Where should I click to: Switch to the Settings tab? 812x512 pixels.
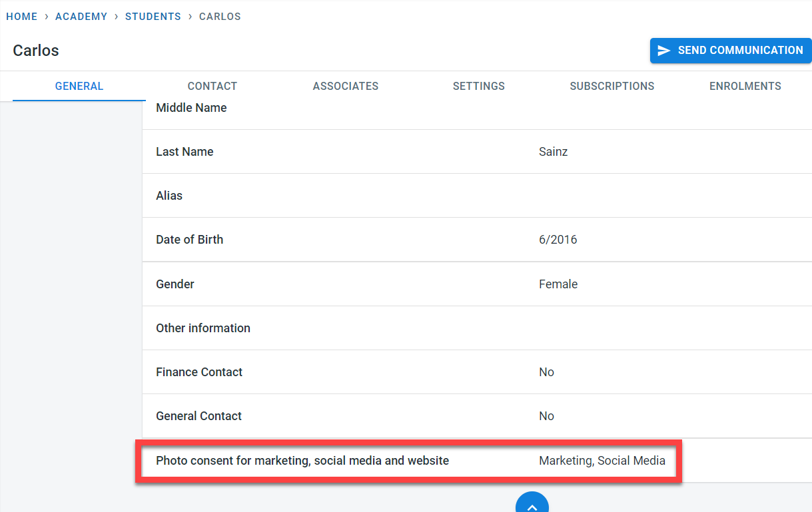pyautogui.click(x=479, y=86)
